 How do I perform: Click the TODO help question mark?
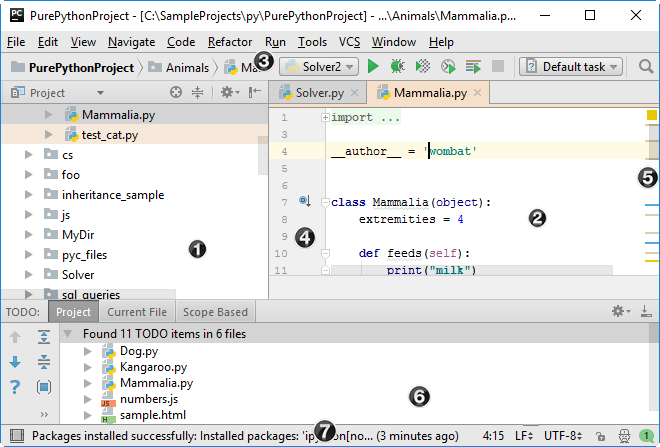(15, 387)
